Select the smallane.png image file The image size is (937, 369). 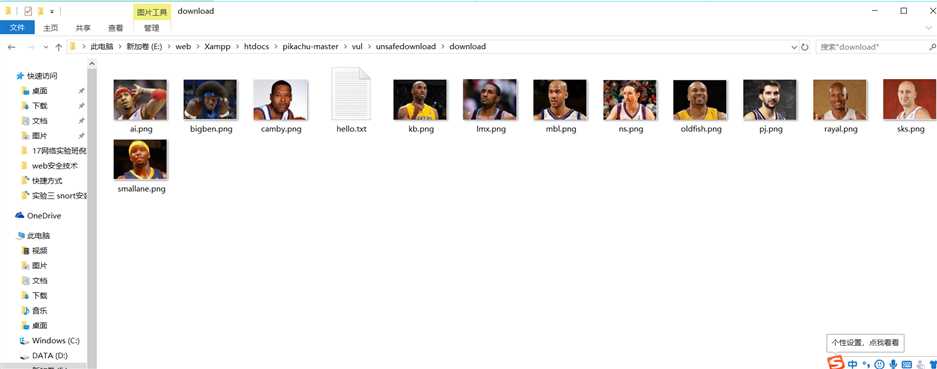point(140,160)
